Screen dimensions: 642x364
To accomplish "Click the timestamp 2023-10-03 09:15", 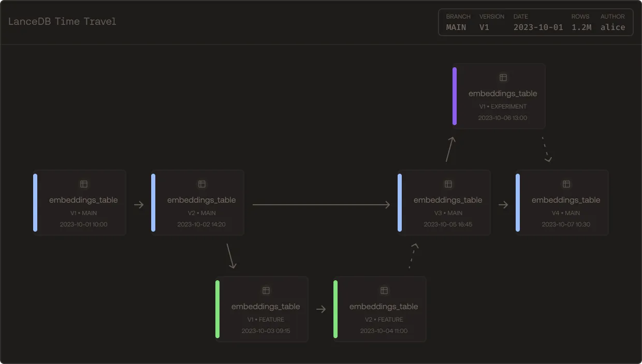I will click(266, 331).
